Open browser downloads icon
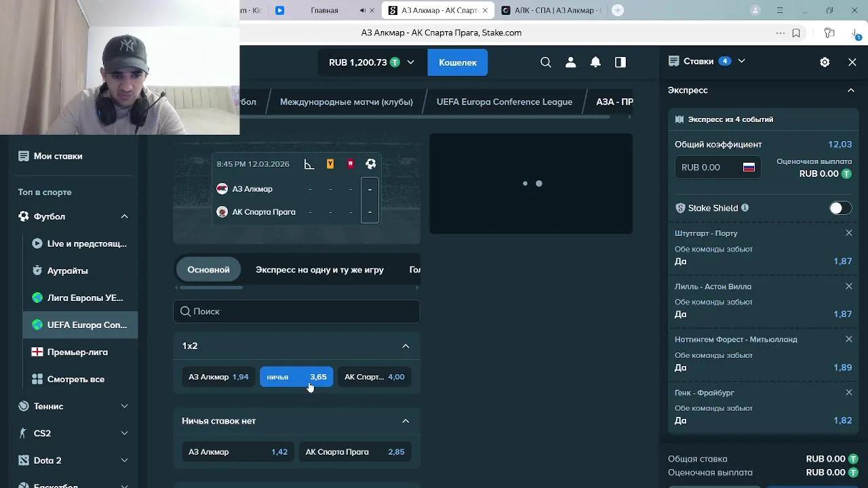 854,33
